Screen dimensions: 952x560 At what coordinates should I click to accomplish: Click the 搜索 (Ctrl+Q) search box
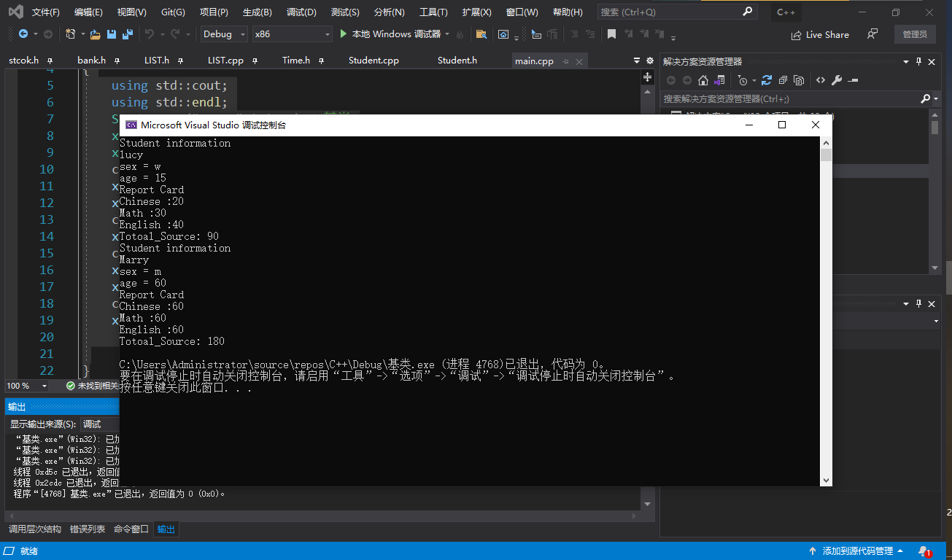(x=677, y=12)
